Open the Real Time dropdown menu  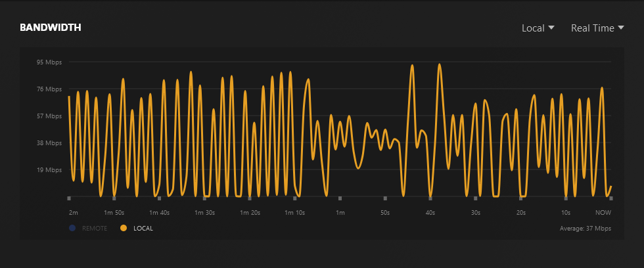tap(597, 28)
